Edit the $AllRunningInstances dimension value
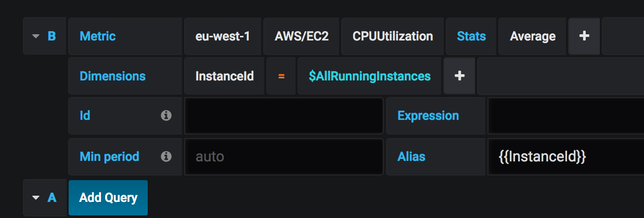The width and height of the screenshot is (644, 218). click(369, 76)
